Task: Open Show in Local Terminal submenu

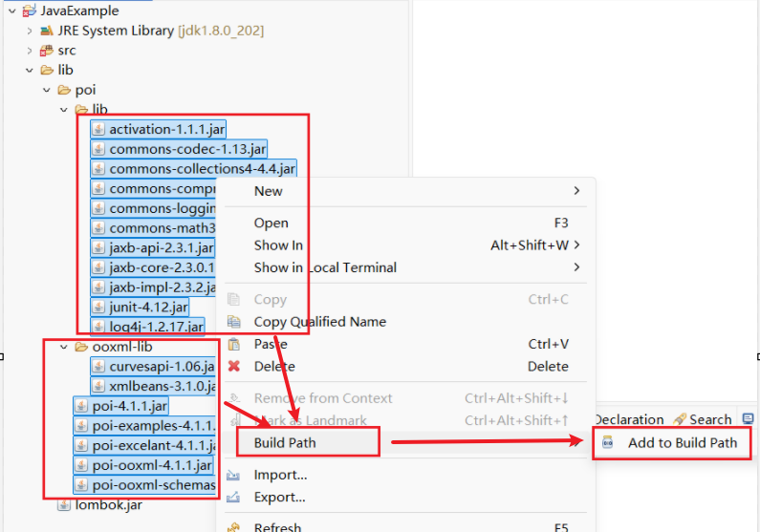Action: pyautogui.click(x=405, y=267)
